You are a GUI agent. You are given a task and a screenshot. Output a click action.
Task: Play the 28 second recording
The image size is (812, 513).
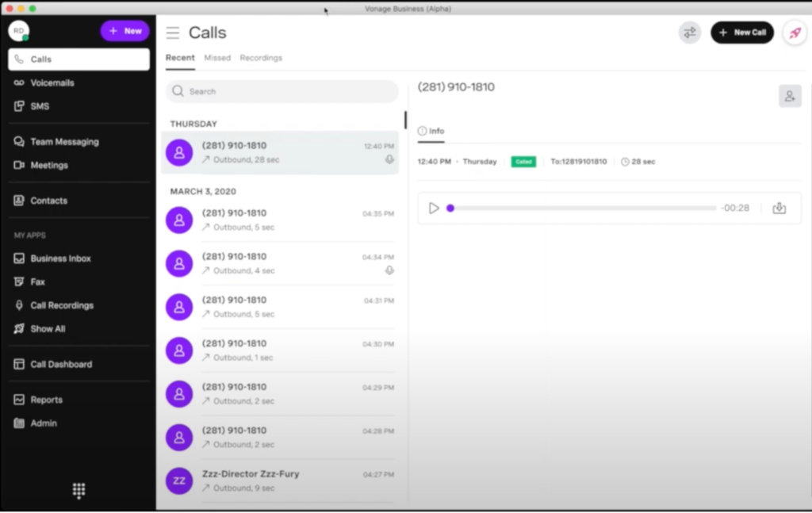[433, 208]
